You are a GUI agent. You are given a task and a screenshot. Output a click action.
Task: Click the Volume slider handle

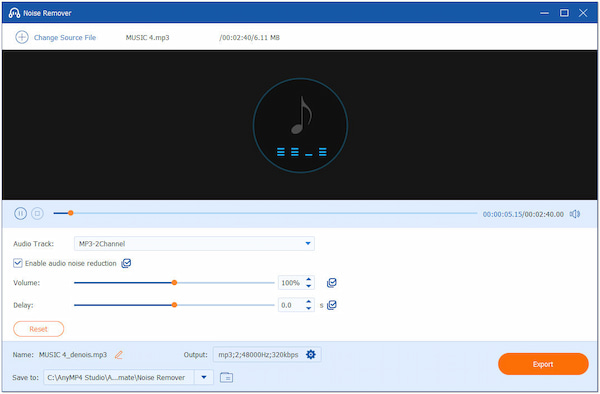[174, 283]
